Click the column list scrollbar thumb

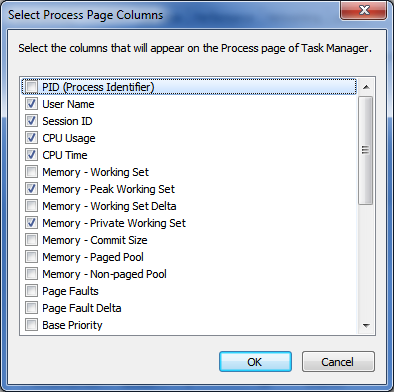tap(366, 150)
